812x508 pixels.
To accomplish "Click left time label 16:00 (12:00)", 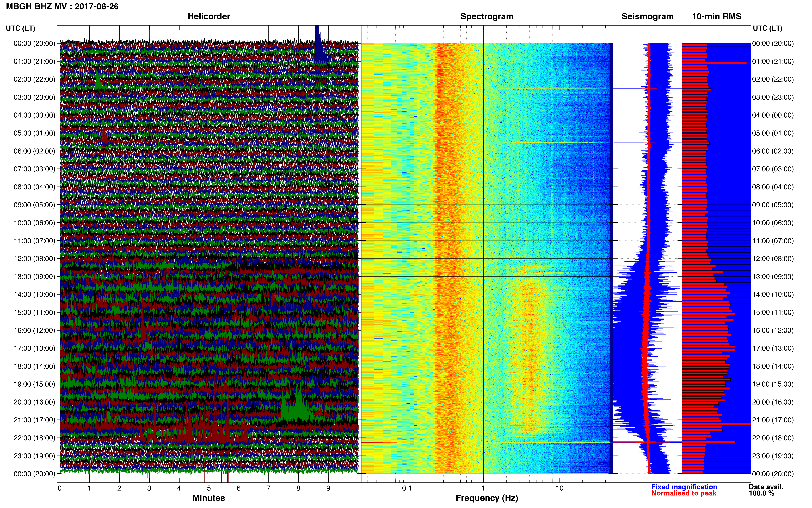I will [34, 330].
